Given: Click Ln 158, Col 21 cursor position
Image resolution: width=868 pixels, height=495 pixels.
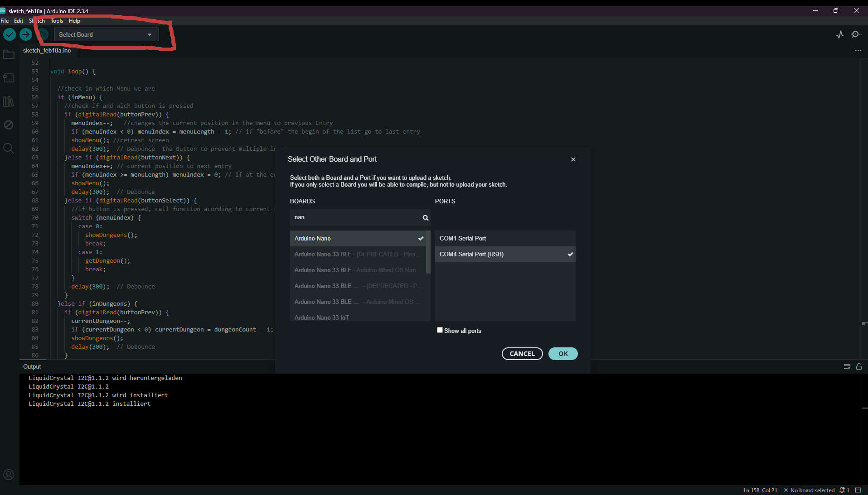Looking at the screenshot, I should coord(760,490).
